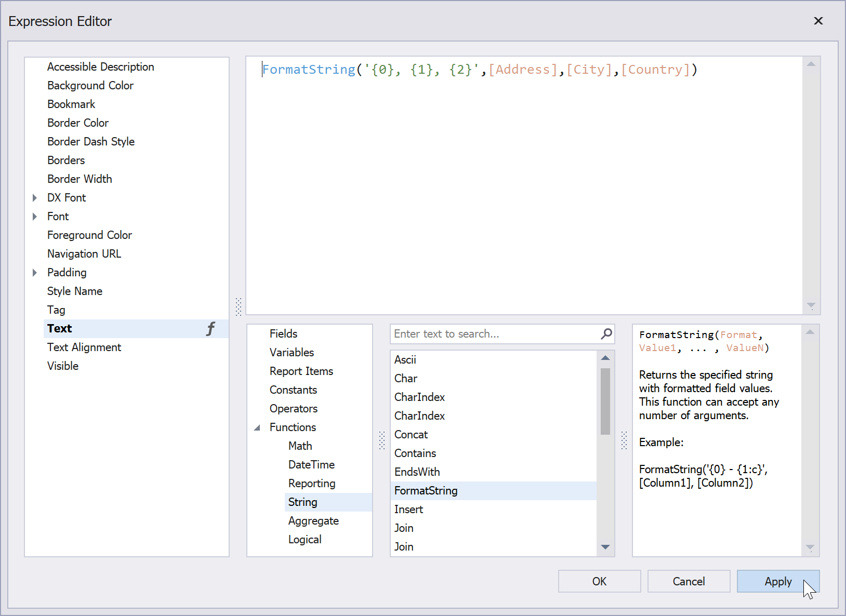Click the scroll-down arrow of the description panel

click(x=810, y=547)
